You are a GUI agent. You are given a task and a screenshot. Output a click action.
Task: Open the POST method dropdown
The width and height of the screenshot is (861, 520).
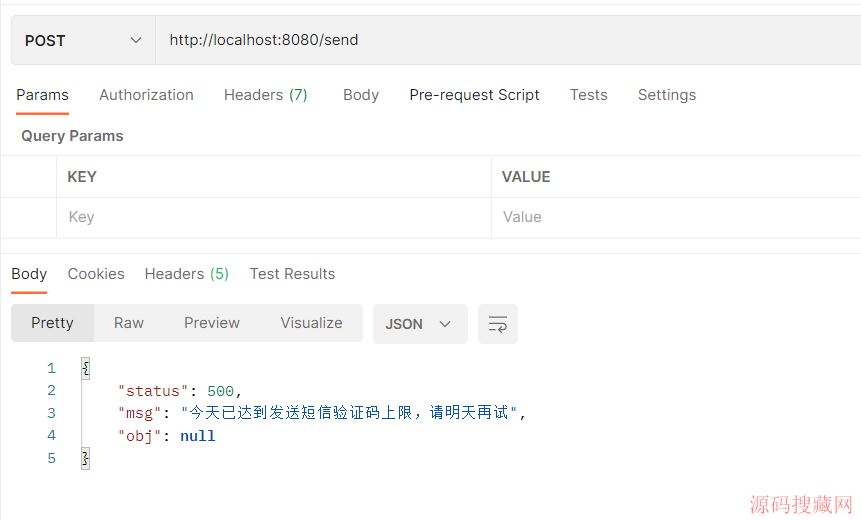click(x=83, y=40)
